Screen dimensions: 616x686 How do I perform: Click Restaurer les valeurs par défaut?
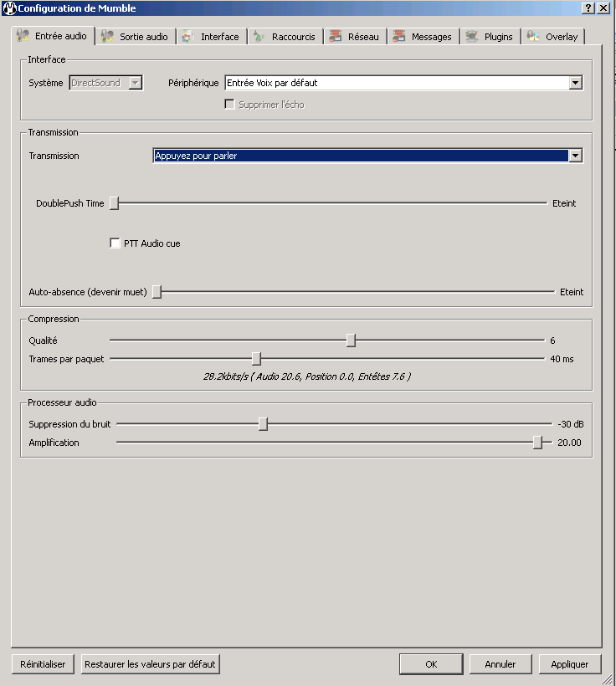point(150,664)
